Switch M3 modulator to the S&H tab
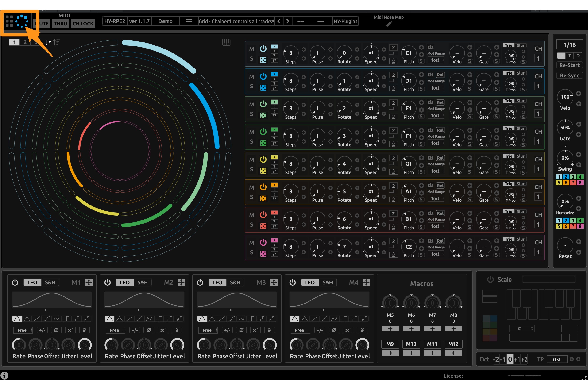 [x=235, y=282]
